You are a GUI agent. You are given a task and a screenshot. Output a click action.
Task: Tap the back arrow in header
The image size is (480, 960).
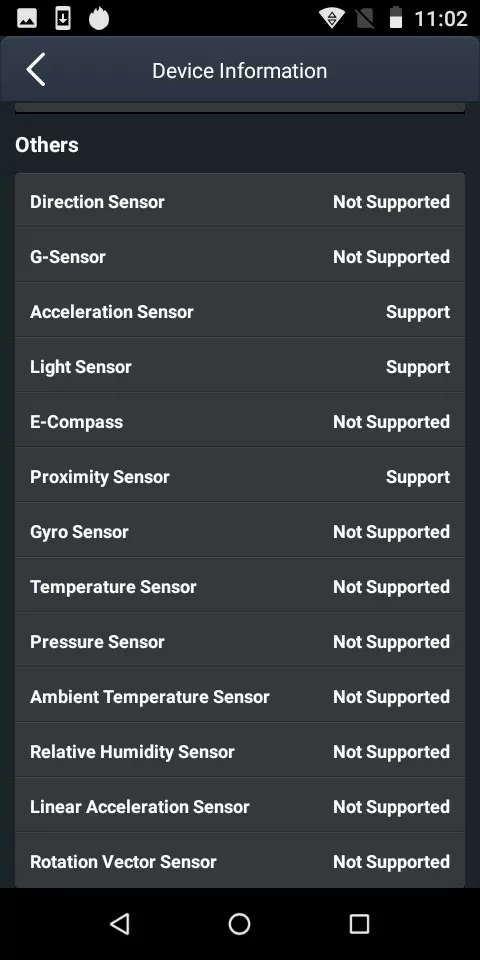(36, 70)
